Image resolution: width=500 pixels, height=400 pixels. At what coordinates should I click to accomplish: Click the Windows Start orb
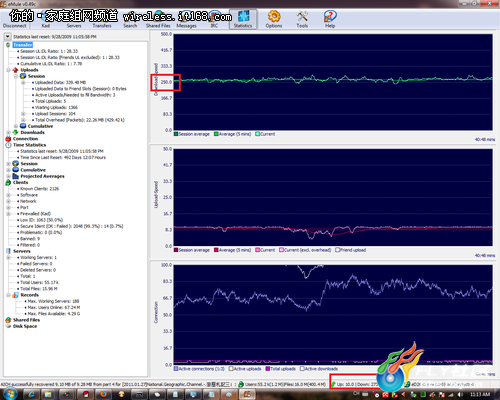(10, 394)
